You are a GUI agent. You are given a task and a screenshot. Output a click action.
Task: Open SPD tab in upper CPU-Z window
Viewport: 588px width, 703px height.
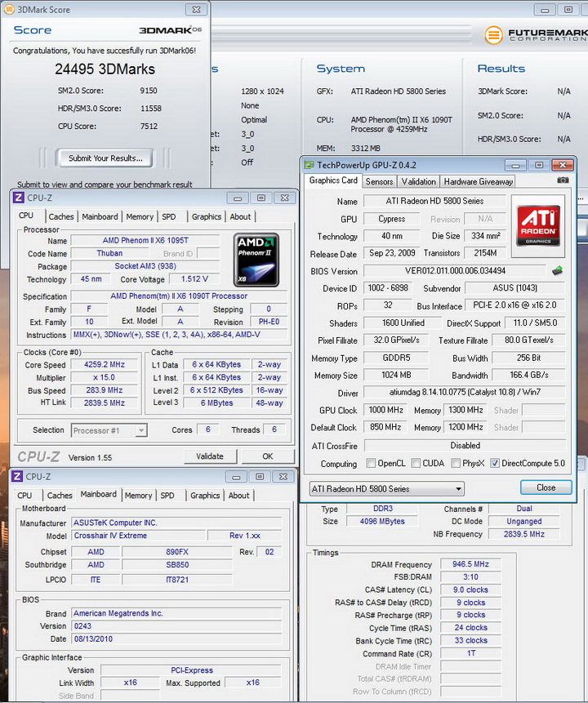pyautogui.click(x=168, y=216)
